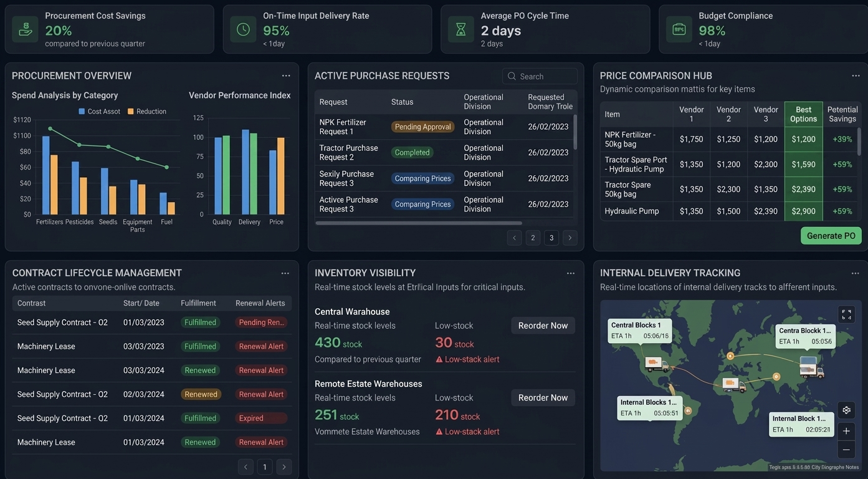The width and height of the screenshot is (868, 479).
Task: Click the price comparison table vertical scrollbar
Action: tap(859, 141)
